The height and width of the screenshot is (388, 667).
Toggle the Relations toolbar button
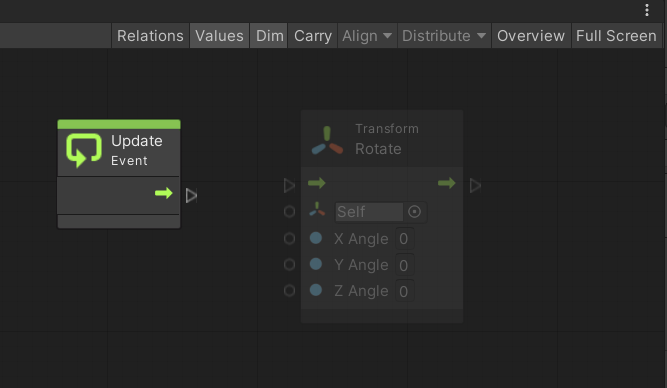point(150,36)
